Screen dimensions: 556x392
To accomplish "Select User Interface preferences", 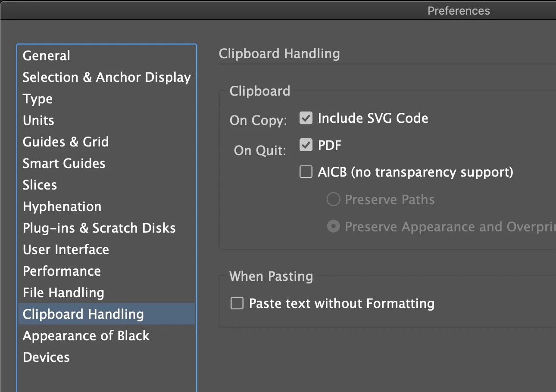I will pyautogui.click(x=66, y=250).
